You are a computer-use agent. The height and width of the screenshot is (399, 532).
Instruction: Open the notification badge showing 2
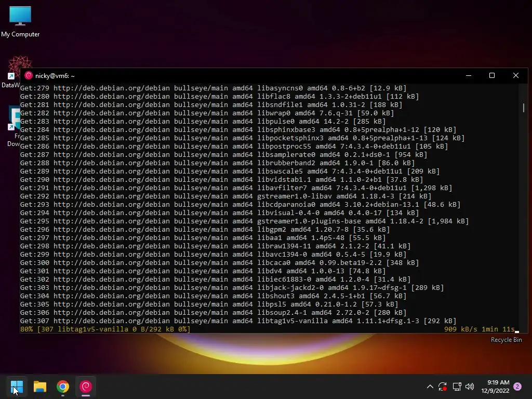[x=517, y=387]
